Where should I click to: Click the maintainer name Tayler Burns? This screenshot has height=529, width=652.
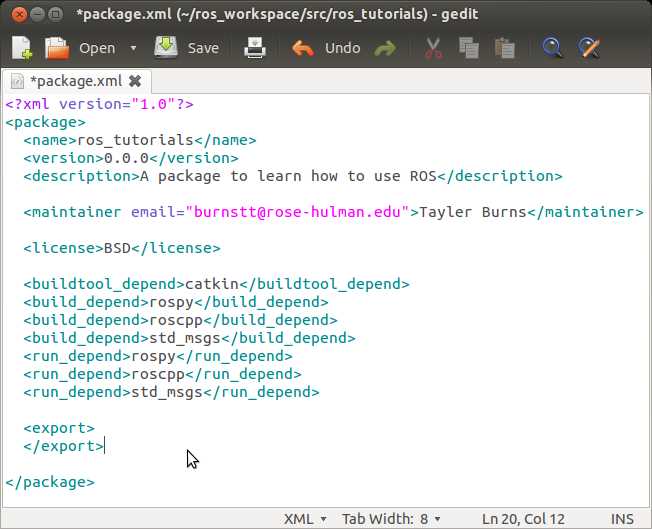point(473,212)
